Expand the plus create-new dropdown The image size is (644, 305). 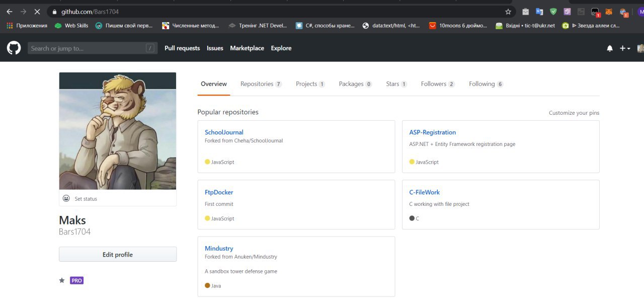[x=625, y=48]
